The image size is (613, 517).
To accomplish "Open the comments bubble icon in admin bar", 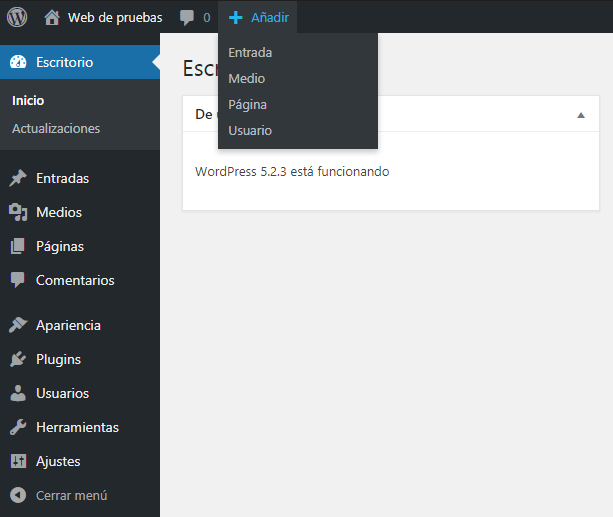I will (186, 18).
